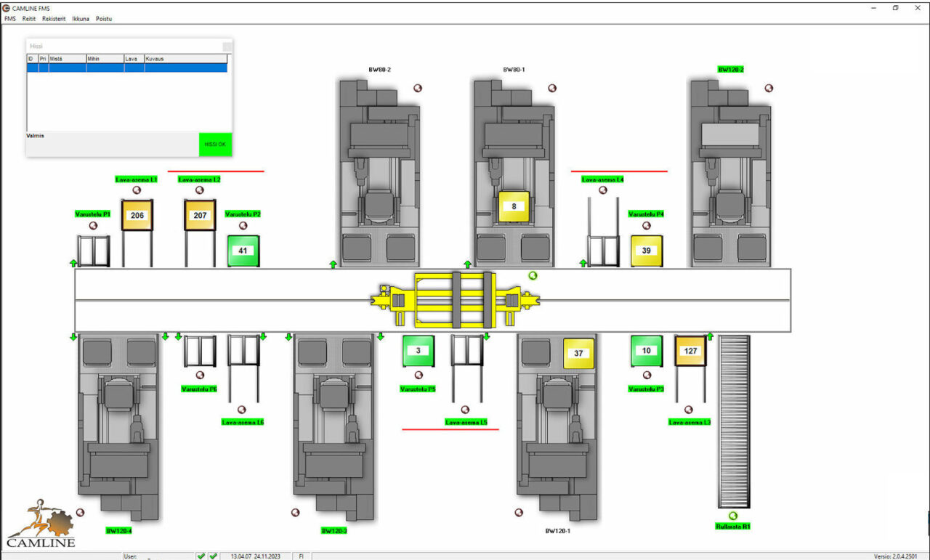The width and height of the screenshot is (930, 560).
Task: Open the Ikkuna menu
Action: (x=81, y=19)
